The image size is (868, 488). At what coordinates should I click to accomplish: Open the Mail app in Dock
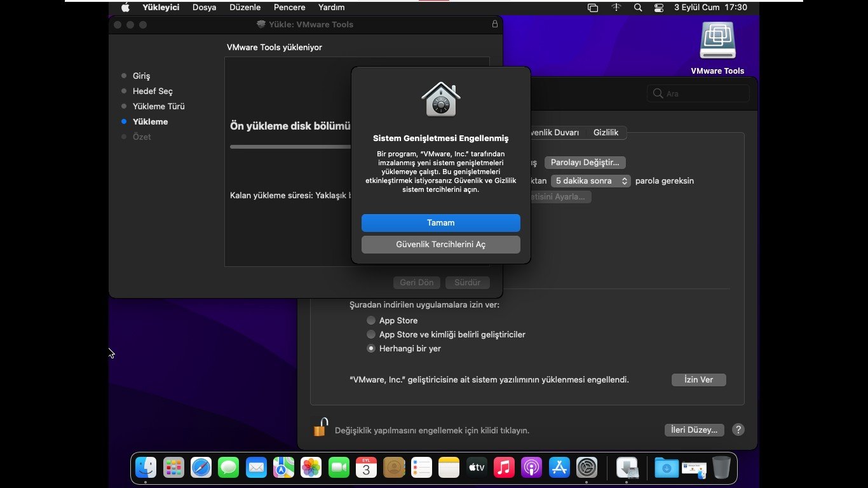256,468
